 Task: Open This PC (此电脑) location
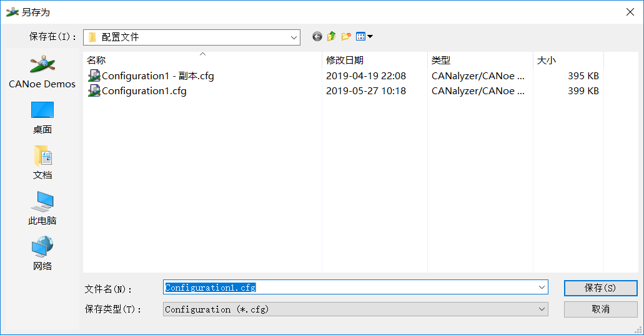42,208
